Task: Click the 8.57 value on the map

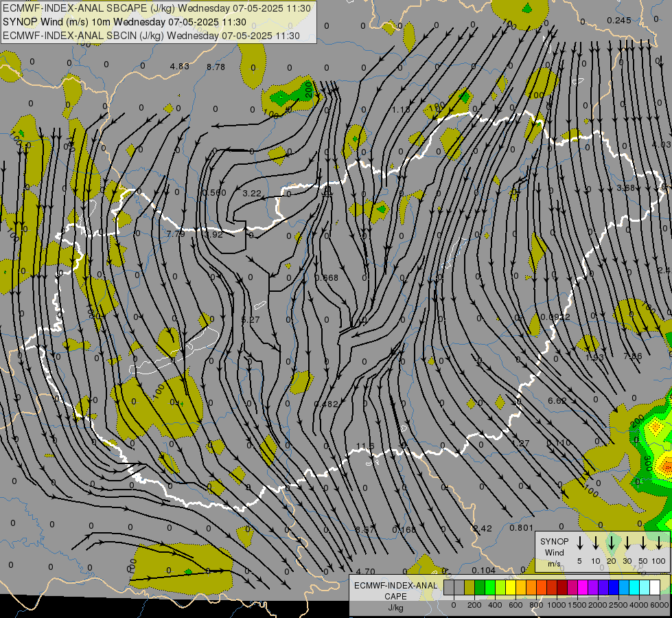Action: 366,529
